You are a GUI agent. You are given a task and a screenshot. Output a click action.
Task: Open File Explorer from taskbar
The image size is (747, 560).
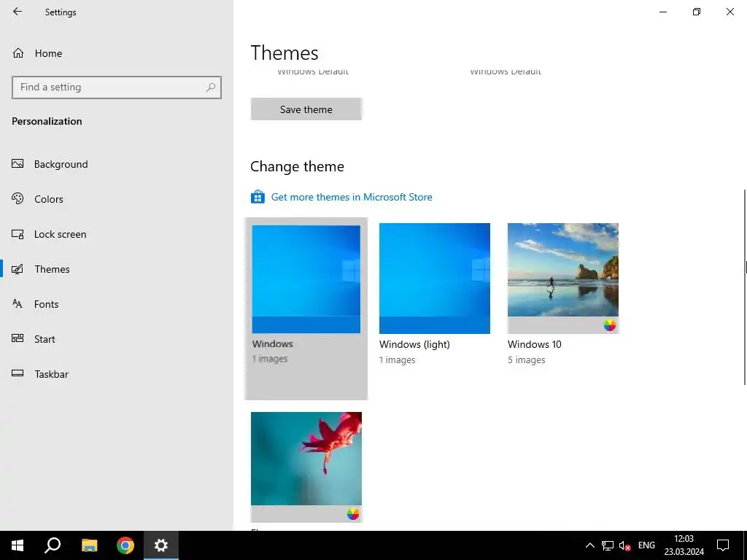coord(89,545)
